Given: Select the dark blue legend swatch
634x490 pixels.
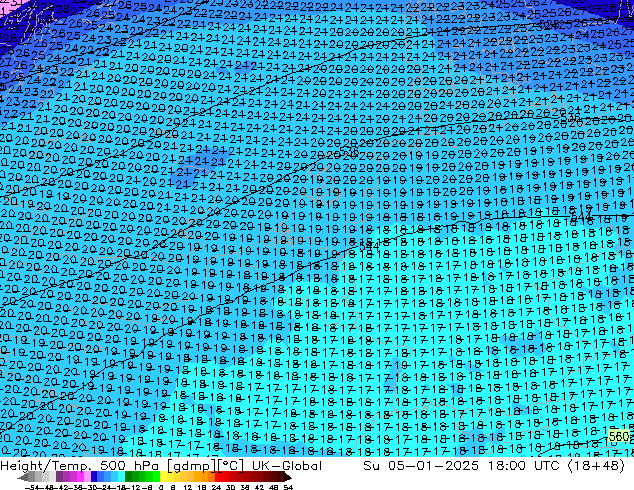Looking at the screenshot, I should (94, 476).
